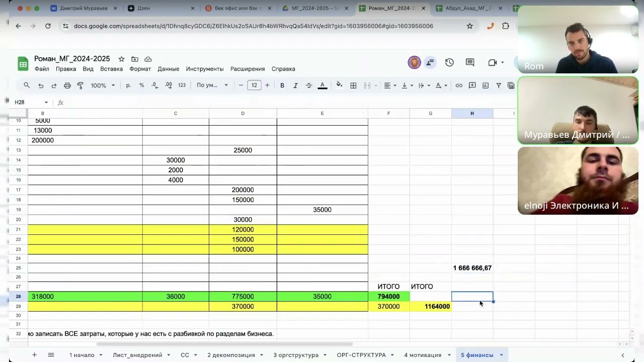Screen dimensions: 644x362
Task: Open version history clock icon
Action: pyautogui.click(x=449, y=62)
